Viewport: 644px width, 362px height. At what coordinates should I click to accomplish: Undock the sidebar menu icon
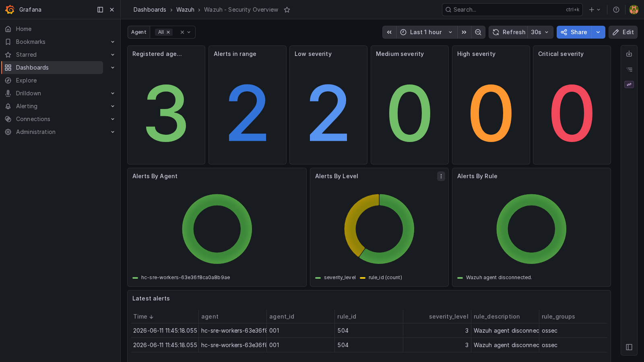100,10
